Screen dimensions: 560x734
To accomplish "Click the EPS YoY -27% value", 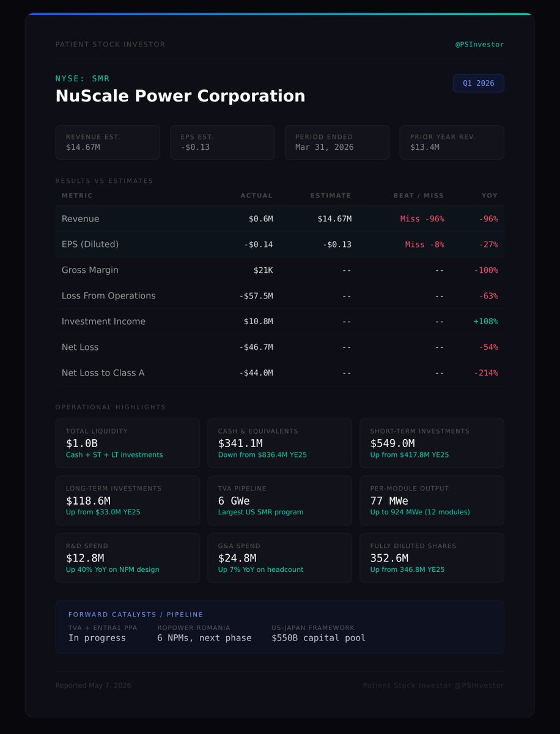I will pos(488,245).
